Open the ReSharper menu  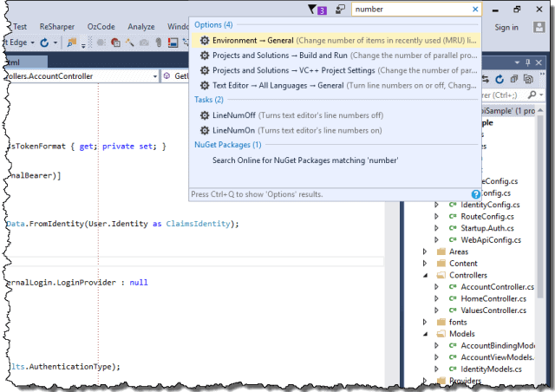point(57,27)
